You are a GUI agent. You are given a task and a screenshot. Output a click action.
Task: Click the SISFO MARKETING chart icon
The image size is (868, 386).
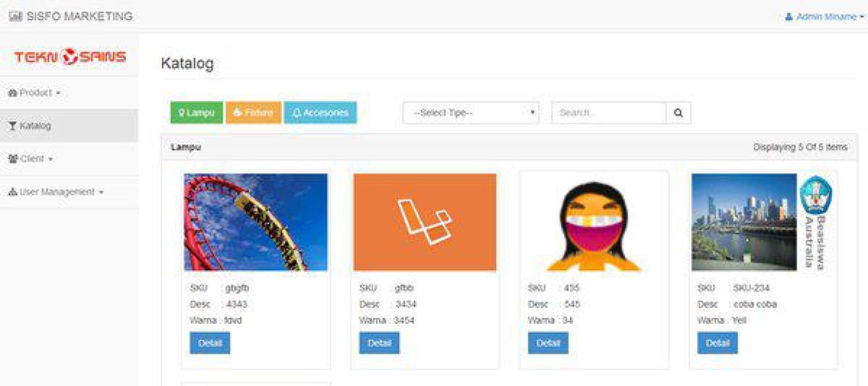coord(15,16)
